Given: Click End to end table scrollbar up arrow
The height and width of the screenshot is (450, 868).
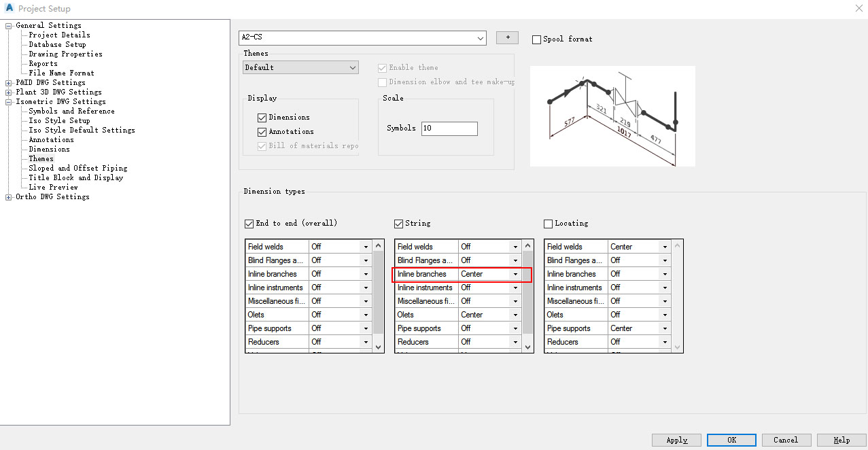Looking at the screenshot, I should [379, 245].
